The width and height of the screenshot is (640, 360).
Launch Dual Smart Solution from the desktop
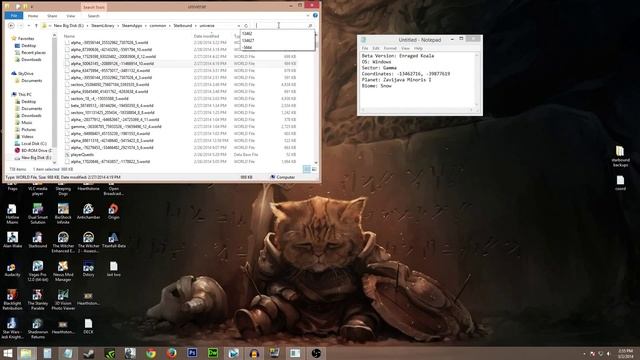point(38,213)
